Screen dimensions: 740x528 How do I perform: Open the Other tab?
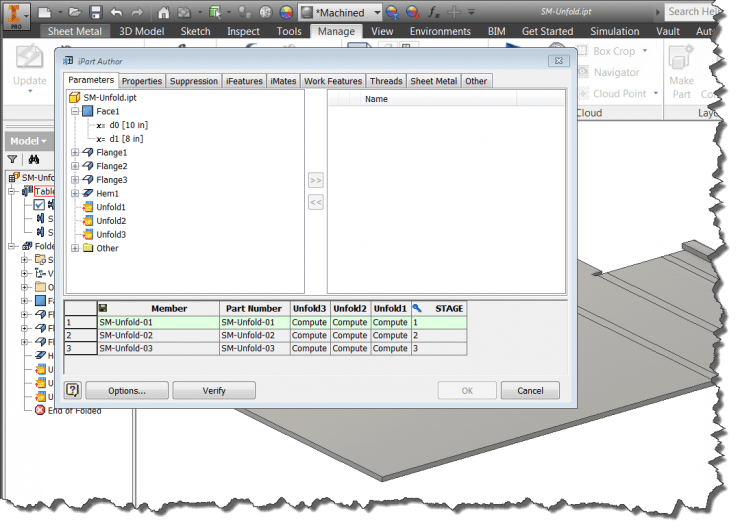(476, 81)
